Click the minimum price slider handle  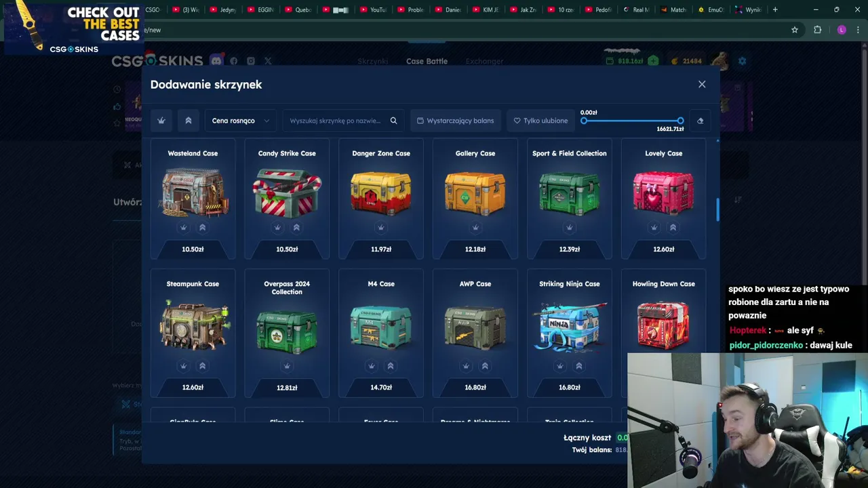[x=584, y=121]
